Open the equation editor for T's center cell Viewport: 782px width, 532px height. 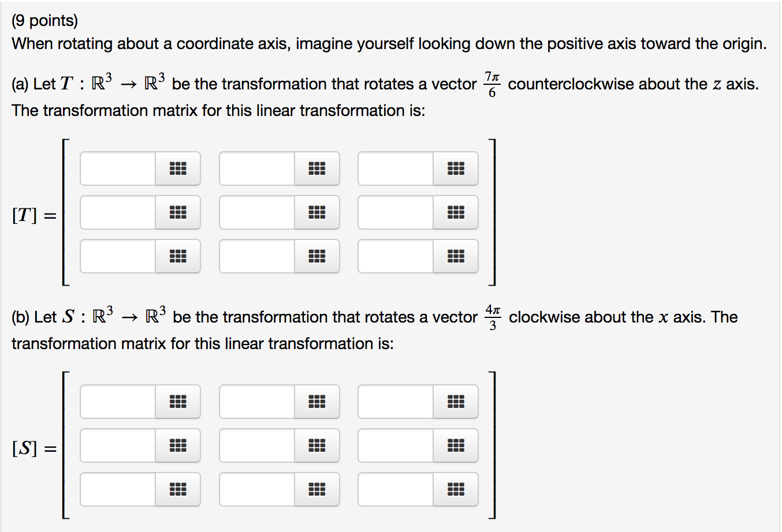pyautogui.click(x=317, y=212)
